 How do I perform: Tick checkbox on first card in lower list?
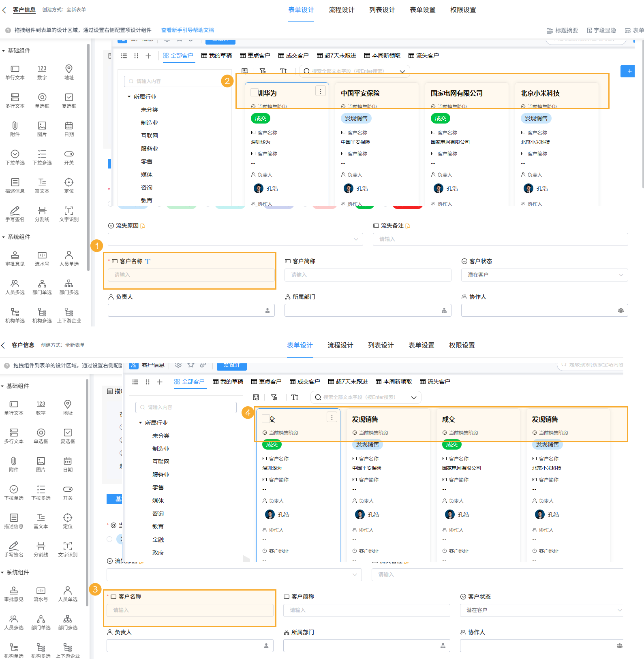(x=265, y=419)
